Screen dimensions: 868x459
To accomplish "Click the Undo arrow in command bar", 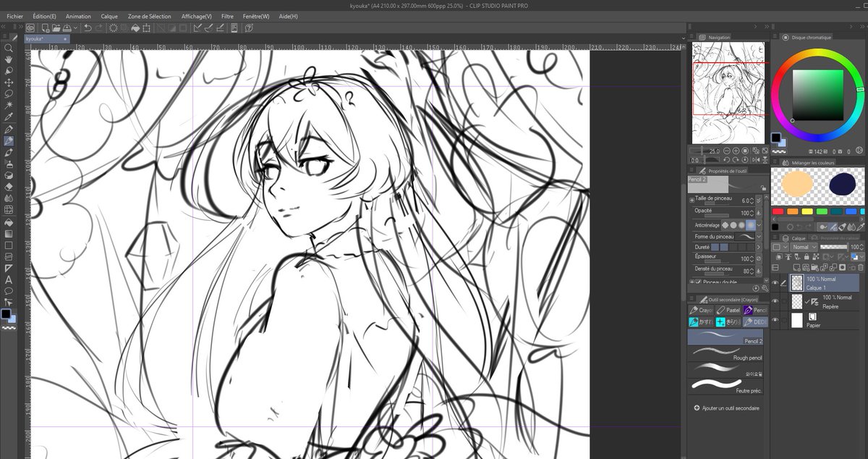I will [x=88, y=28].
